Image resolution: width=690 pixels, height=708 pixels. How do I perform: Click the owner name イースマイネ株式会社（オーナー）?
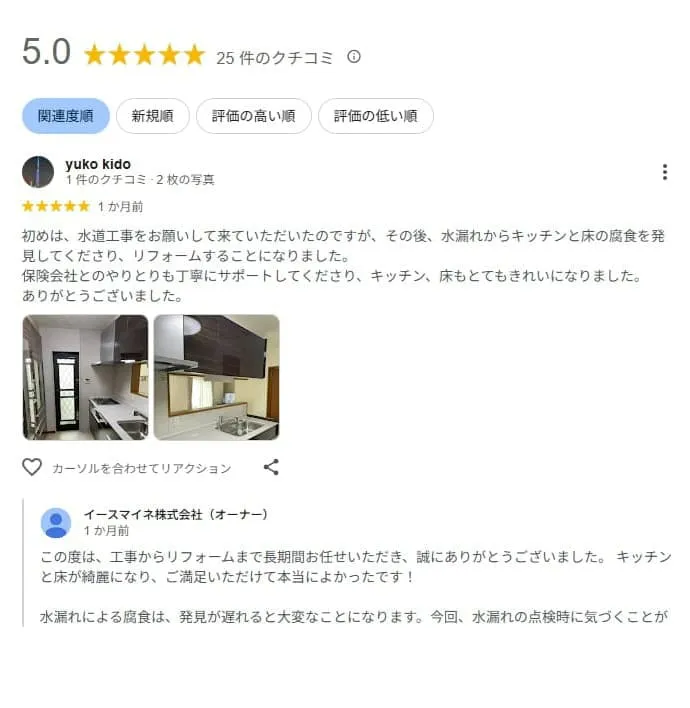click(176, 514)
